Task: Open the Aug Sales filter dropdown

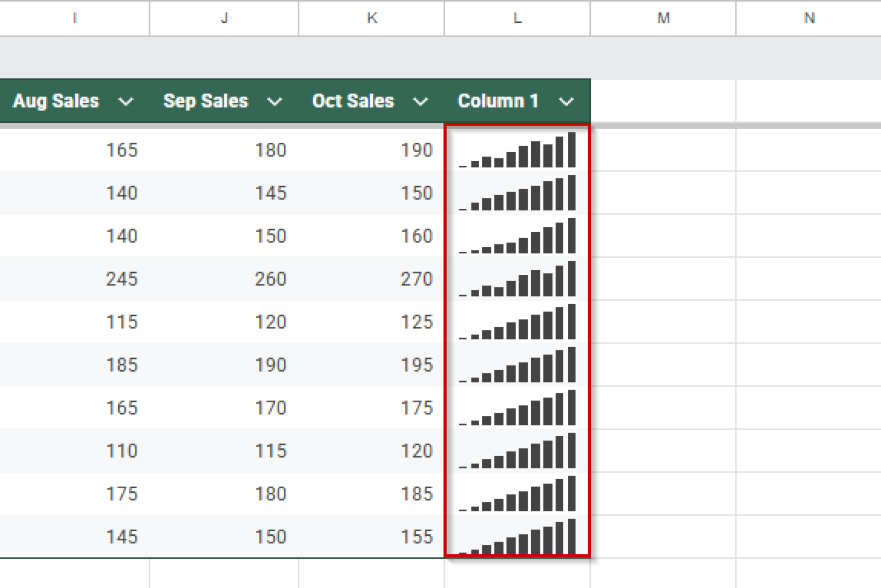Action: click(126, 102)
